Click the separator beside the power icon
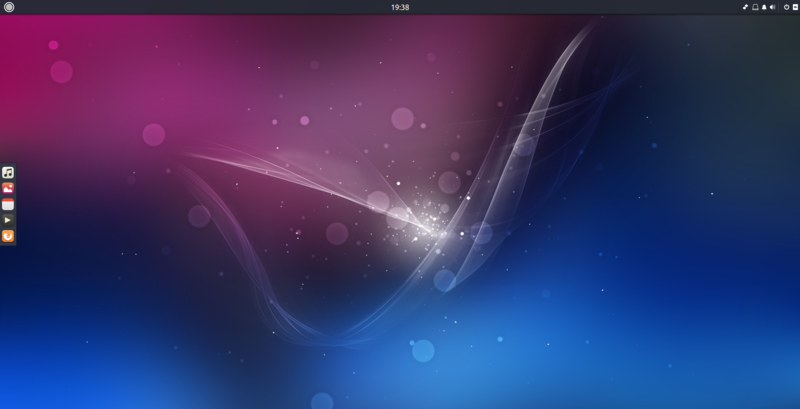This screenshot has height=409, width=800. [780, 7]
